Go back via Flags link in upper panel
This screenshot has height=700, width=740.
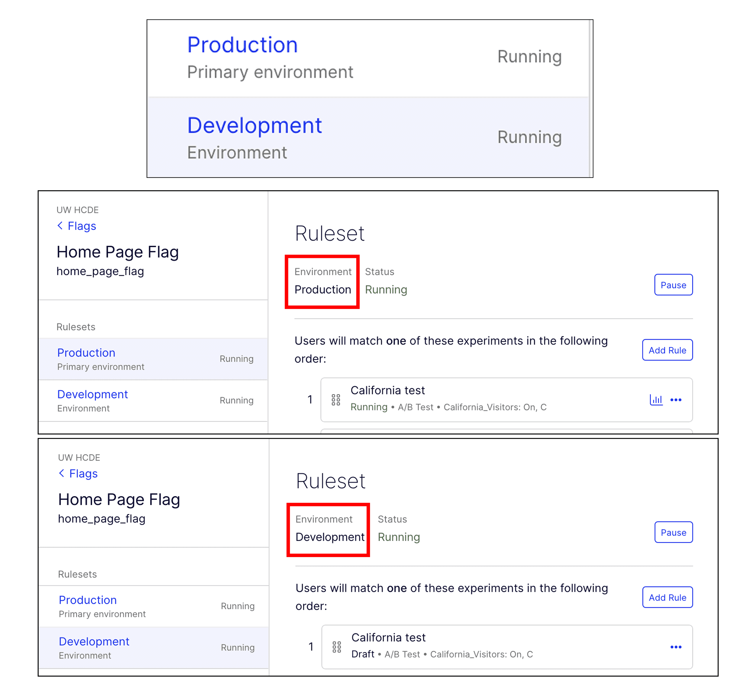pos(82,226)
